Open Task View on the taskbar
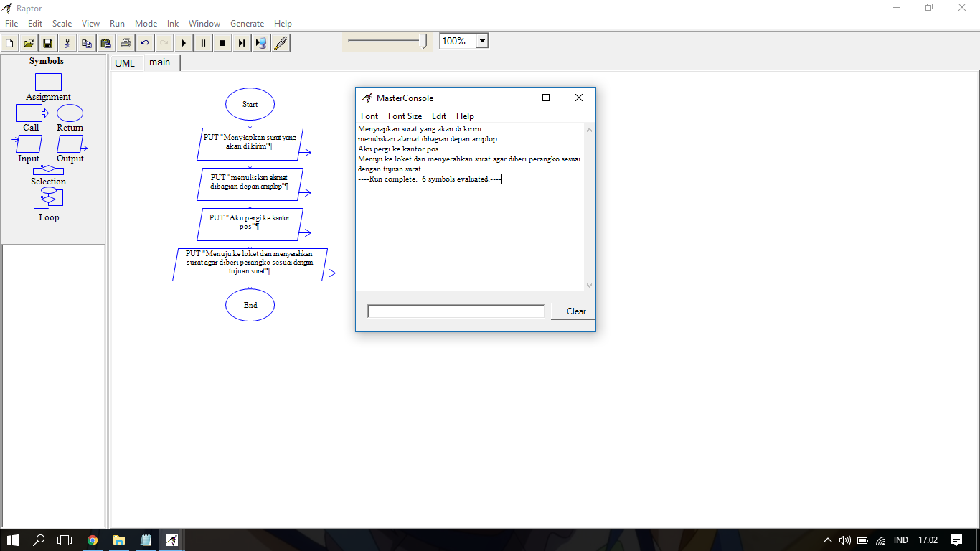 (65, 540)
